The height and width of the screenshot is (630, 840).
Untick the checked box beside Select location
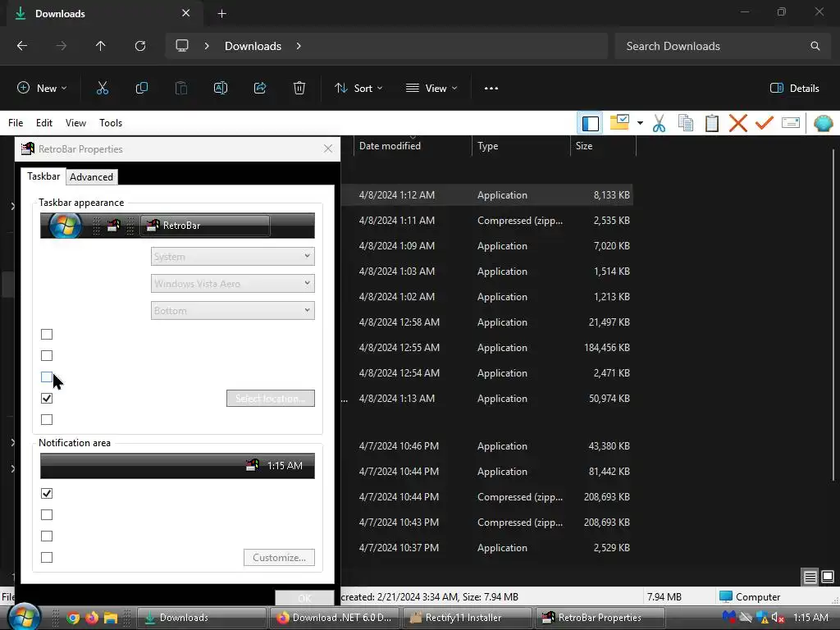point(47,398)
